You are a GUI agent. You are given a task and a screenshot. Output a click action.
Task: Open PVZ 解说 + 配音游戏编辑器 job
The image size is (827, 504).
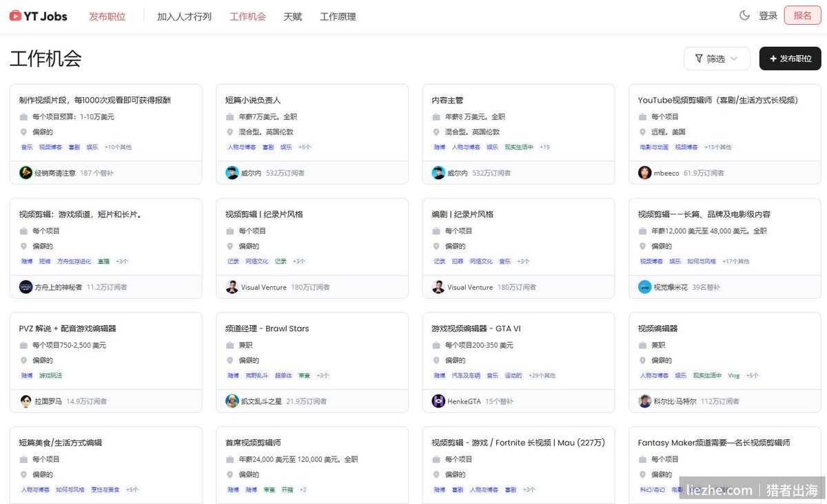tap(68, 329)
